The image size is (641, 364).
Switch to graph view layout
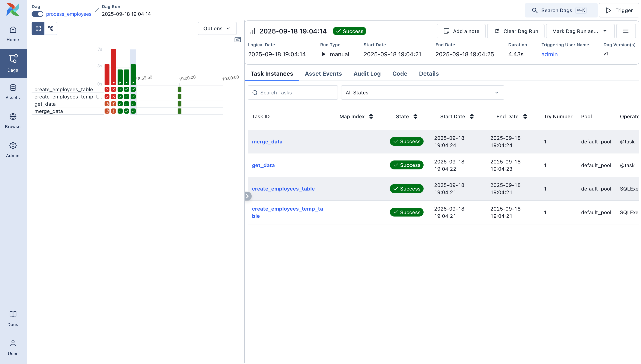coord(51,28)
